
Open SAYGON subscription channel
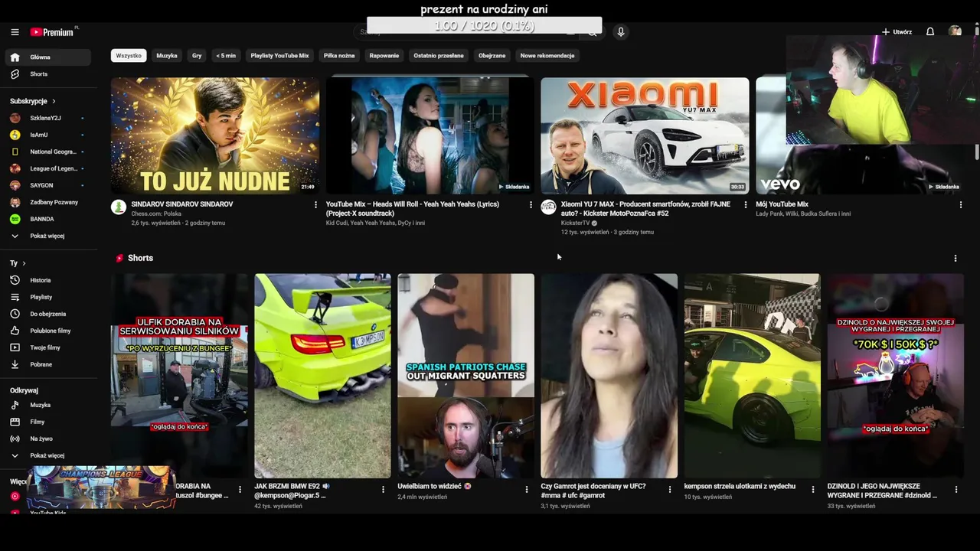[x=47, y=185]
